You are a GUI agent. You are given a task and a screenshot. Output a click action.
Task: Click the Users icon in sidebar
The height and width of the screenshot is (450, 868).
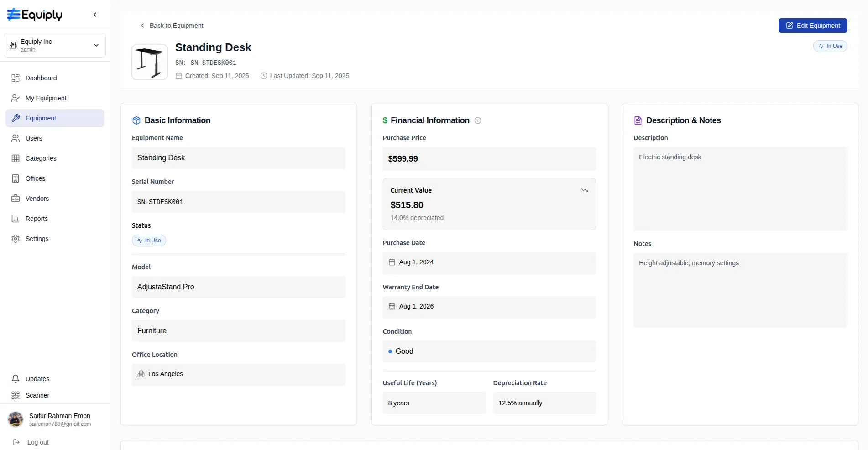pyautogui.click(x=16, y=138)
